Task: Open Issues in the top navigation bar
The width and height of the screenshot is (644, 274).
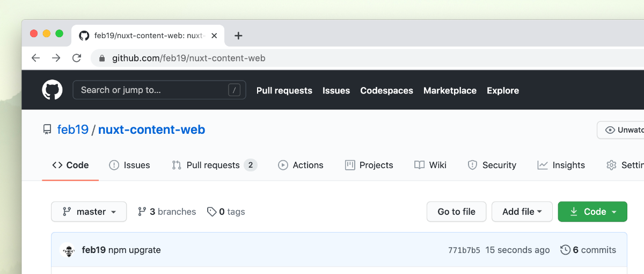Action: click(x=336, y=90)
